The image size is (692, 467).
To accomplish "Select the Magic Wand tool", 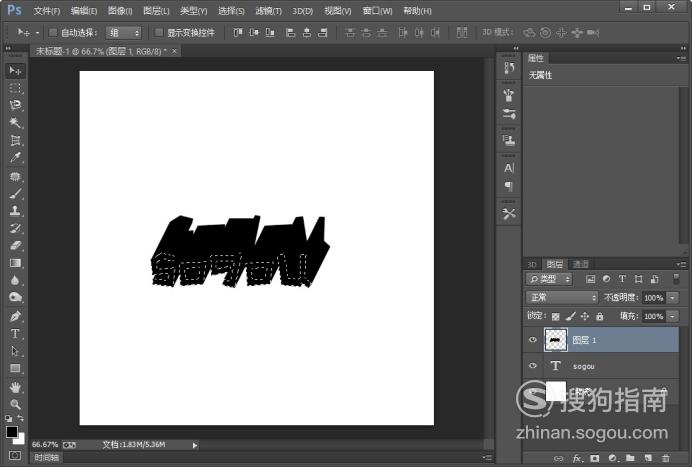I will pos(15,122).
